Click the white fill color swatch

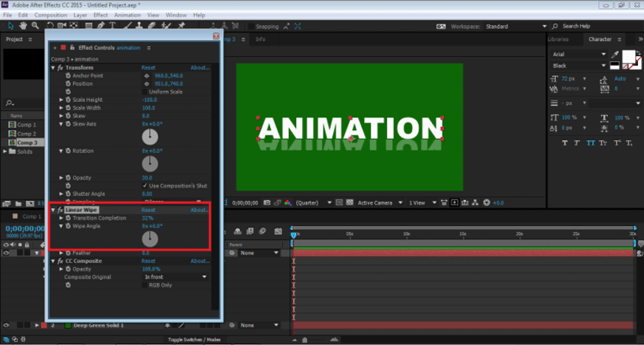628,56
